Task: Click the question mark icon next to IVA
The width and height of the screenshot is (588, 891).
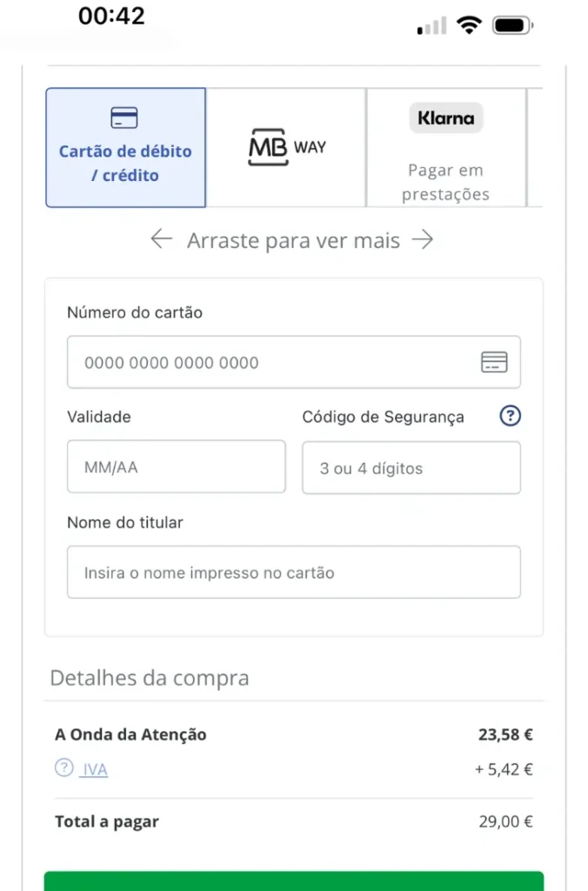Action: [63, 768]
